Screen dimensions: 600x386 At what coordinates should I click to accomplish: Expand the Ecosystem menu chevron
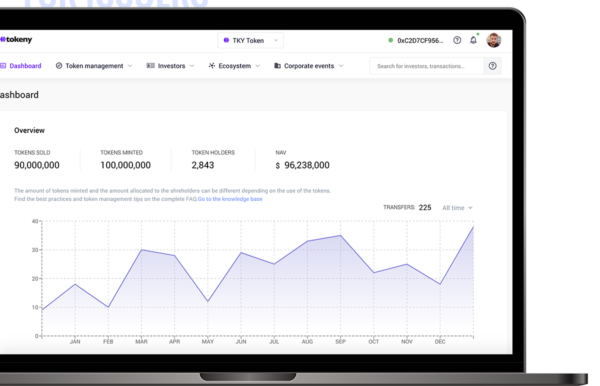point(258,66)
